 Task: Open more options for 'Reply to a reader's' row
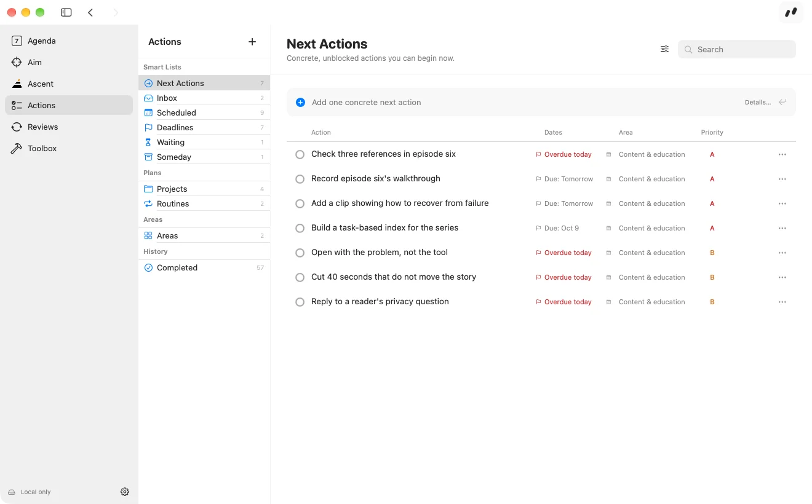[x=782, y=302]
